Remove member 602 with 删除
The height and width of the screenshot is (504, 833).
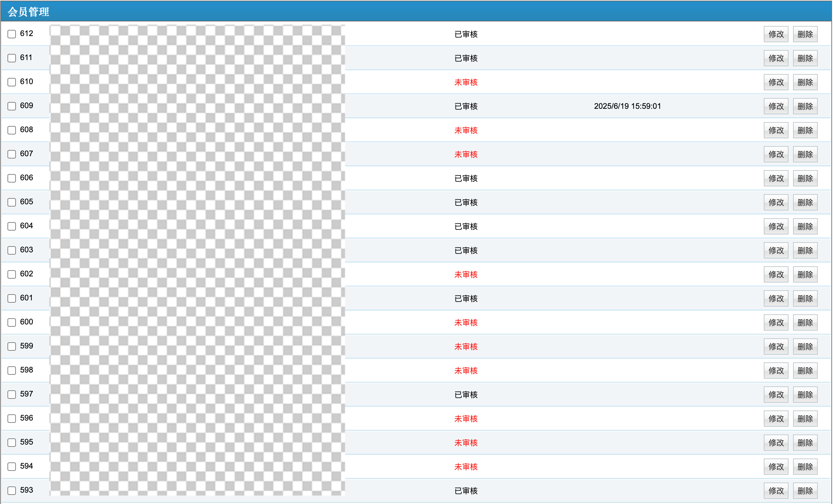805,274
